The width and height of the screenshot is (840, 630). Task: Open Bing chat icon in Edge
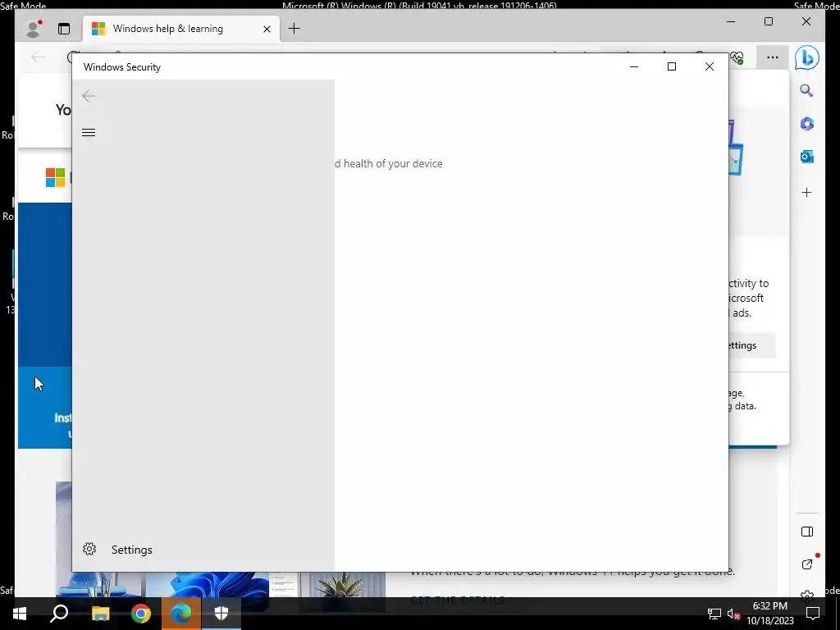(x=806, y=57)
